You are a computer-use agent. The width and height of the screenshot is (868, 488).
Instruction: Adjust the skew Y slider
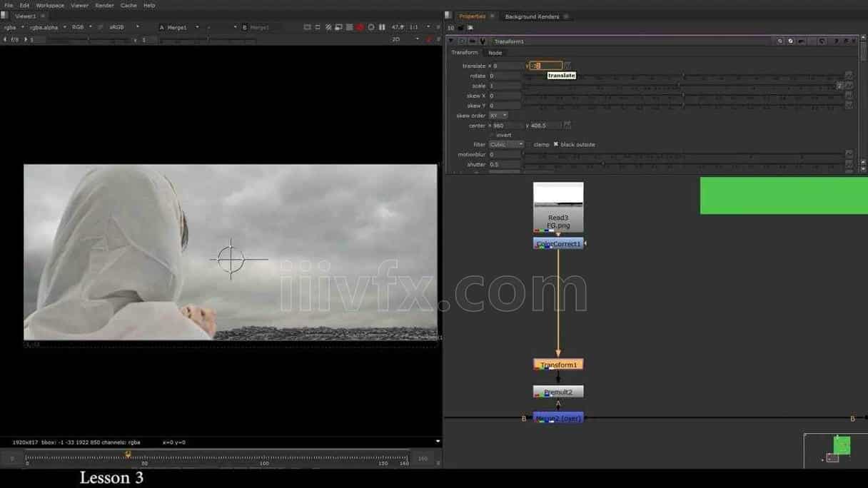(x=683, y=106)
